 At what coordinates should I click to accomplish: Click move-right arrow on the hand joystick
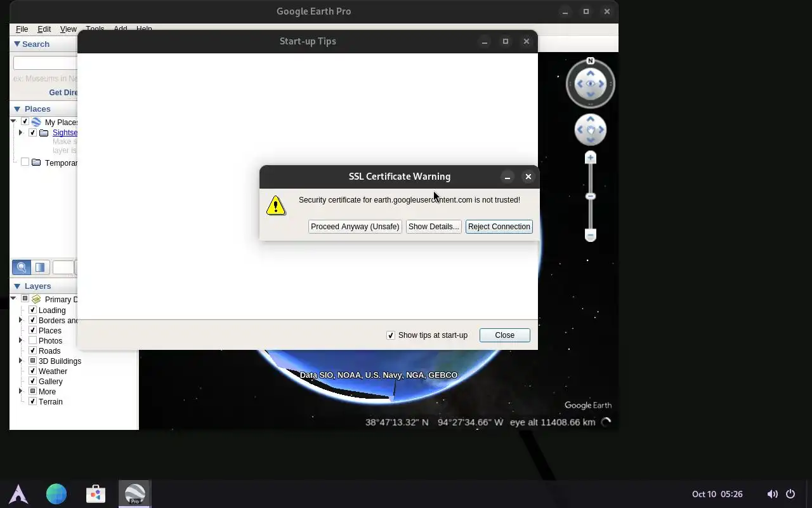601,130
